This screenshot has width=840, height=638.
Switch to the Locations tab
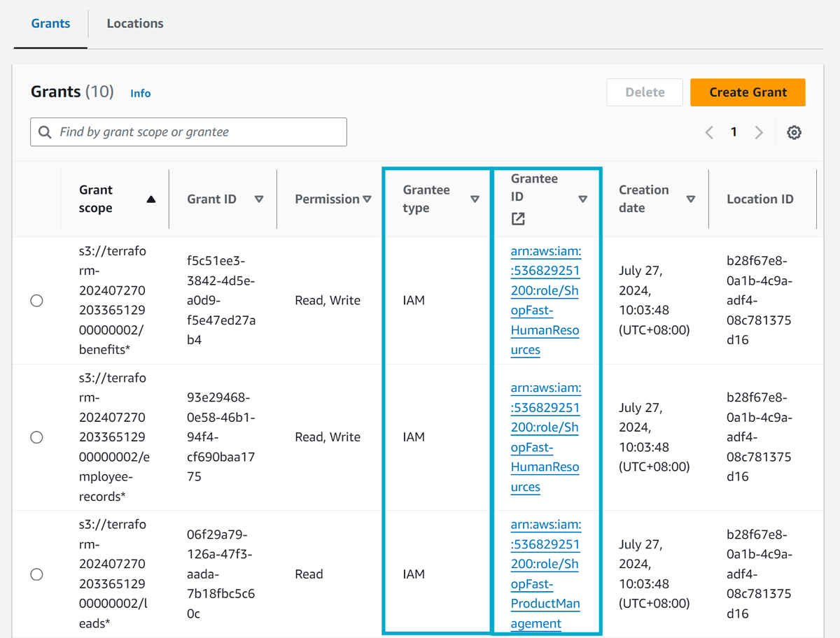[134, 23]
